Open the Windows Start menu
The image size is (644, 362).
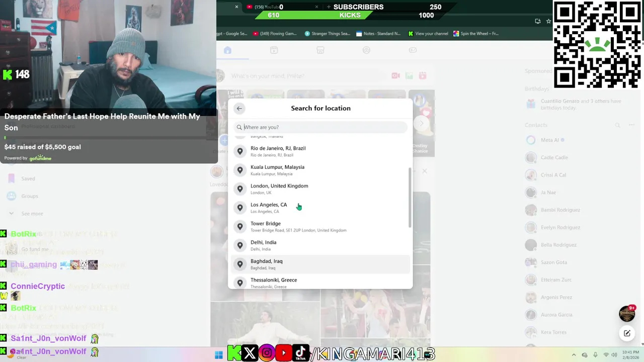[x=219, y=355]
